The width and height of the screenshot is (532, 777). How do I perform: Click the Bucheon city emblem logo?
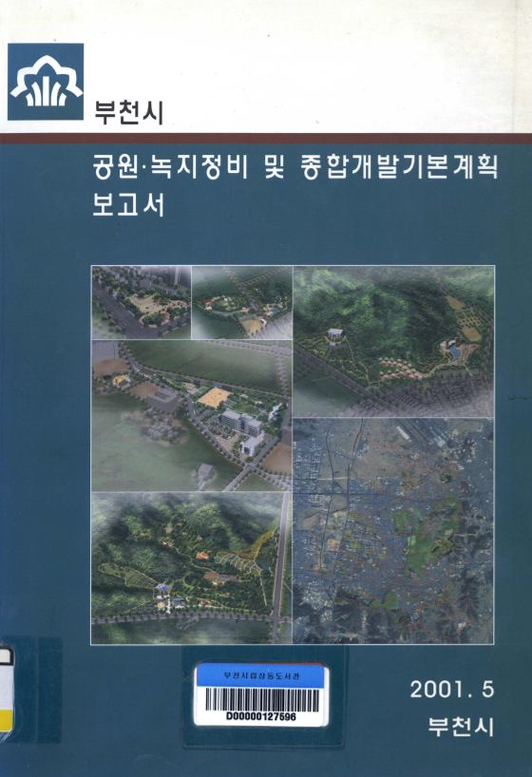46,82
